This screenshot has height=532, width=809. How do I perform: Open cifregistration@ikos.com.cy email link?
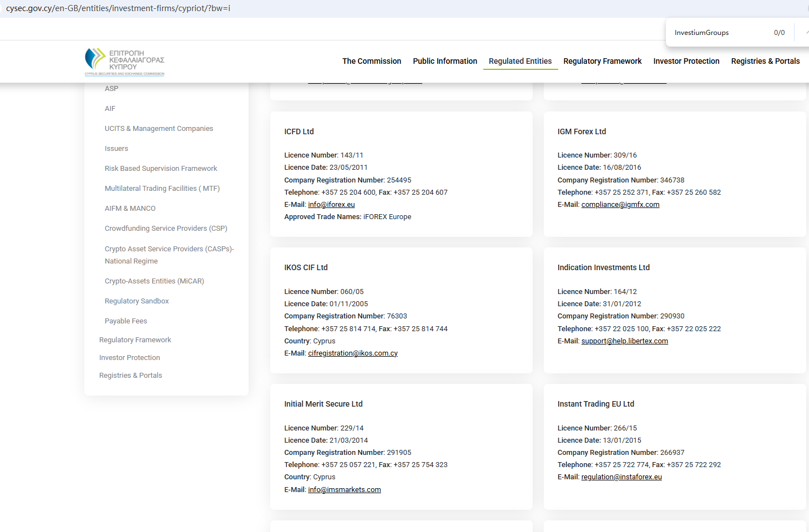[352, 353]
